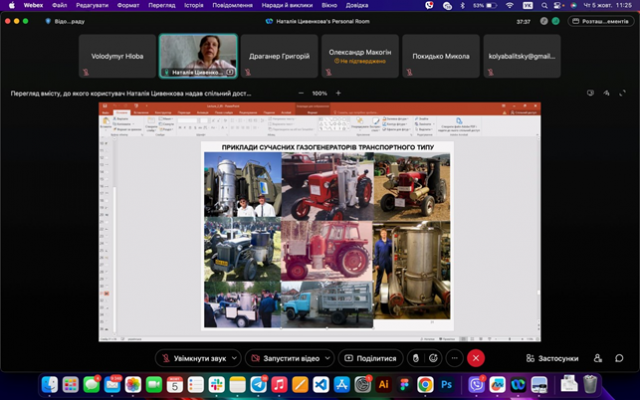Screen dimensions: 640x400
Task: Expand video options arrow beside Запустити відео
Action: pos(326,358)
